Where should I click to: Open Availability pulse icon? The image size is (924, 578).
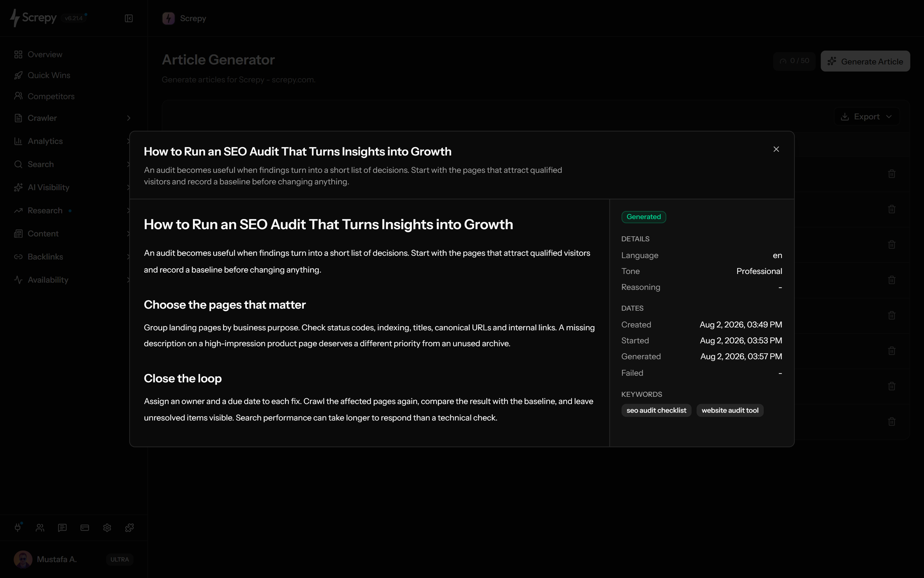[18, 280]
